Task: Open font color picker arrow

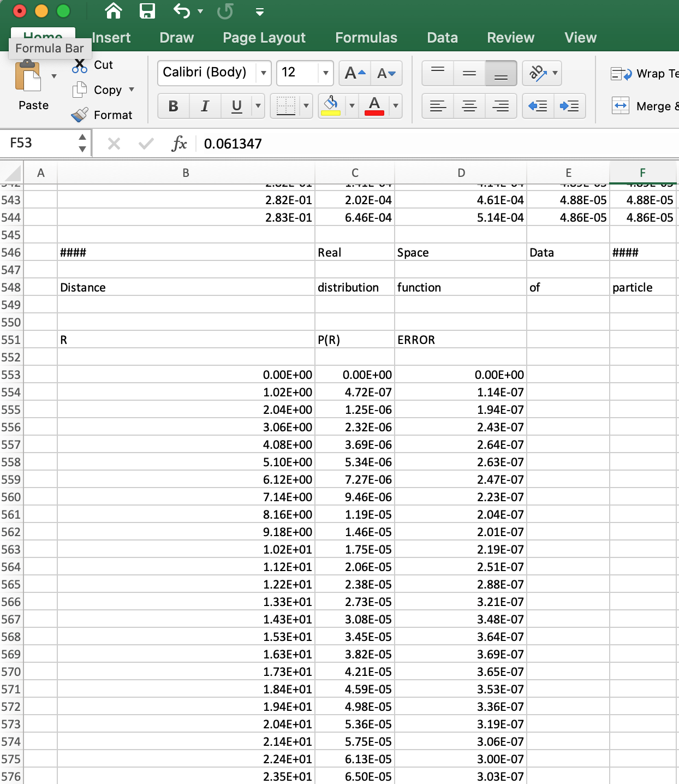Action: coord(396,106)
